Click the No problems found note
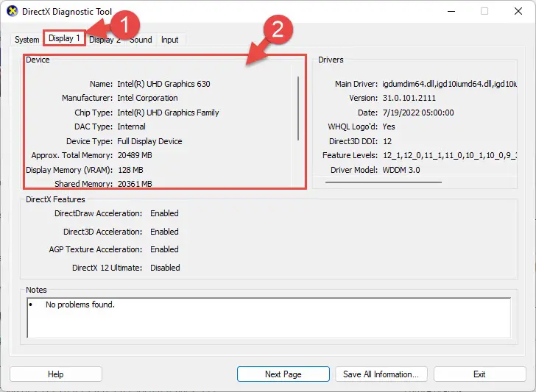This screenshot has width=536, height=392. pyautogui.click(x=80, y=304)
